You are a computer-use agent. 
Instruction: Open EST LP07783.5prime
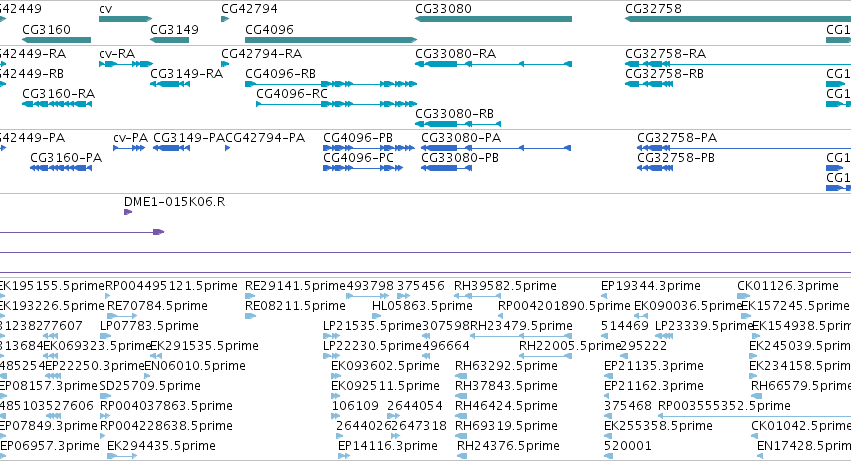pyautogui.click(x=149, y=326)
